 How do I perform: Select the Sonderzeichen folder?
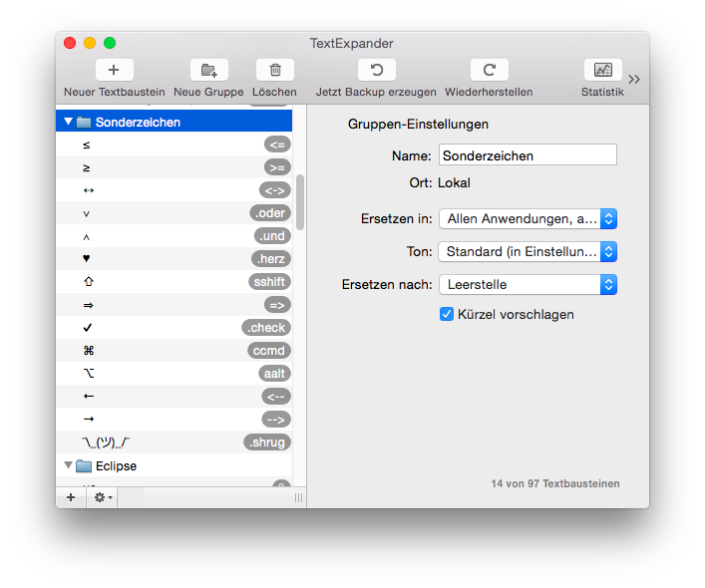[174, 122]
